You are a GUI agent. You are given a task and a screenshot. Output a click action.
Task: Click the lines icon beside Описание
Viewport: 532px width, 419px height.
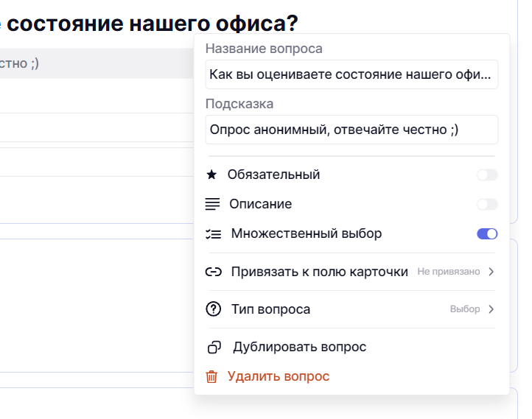tap(212, 204)
